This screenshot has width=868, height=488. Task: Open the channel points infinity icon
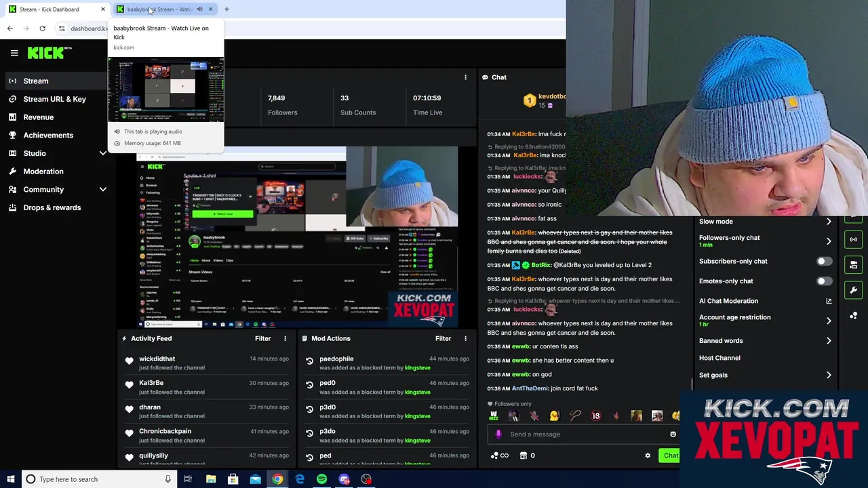(499, 455)
